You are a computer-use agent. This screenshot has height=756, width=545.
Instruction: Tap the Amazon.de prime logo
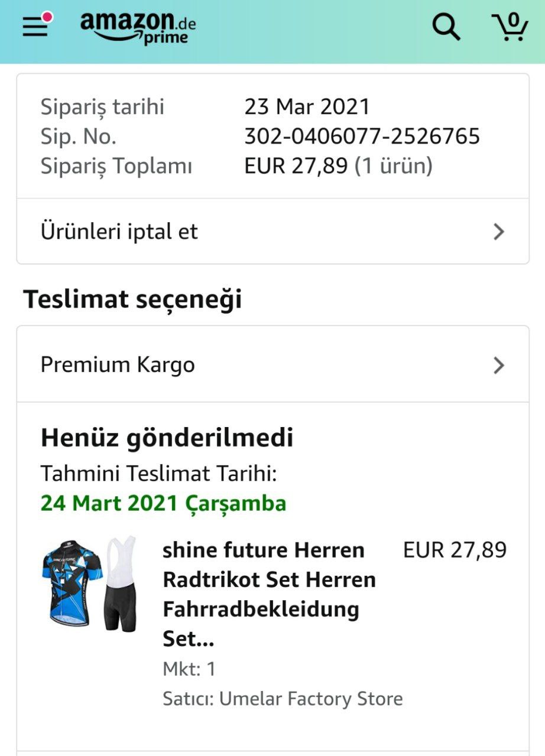tap(138, 27)
